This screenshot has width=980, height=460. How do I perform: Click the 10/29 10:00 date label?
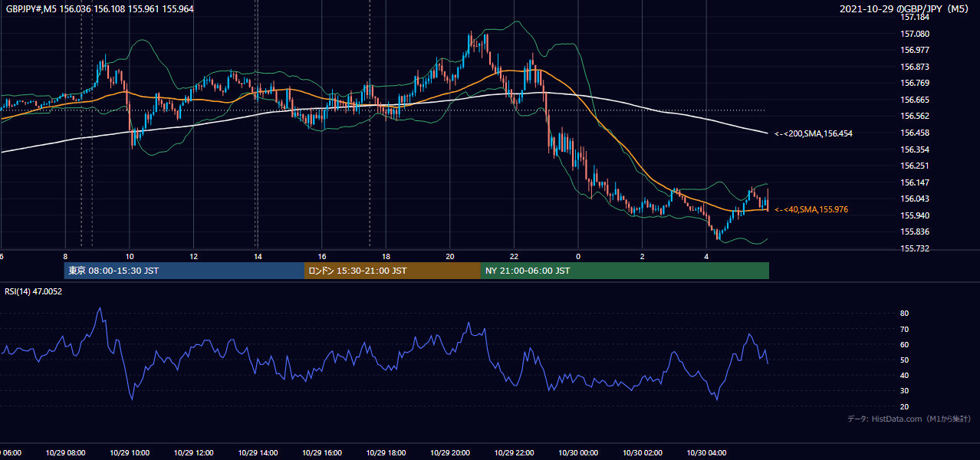(130, 452)
